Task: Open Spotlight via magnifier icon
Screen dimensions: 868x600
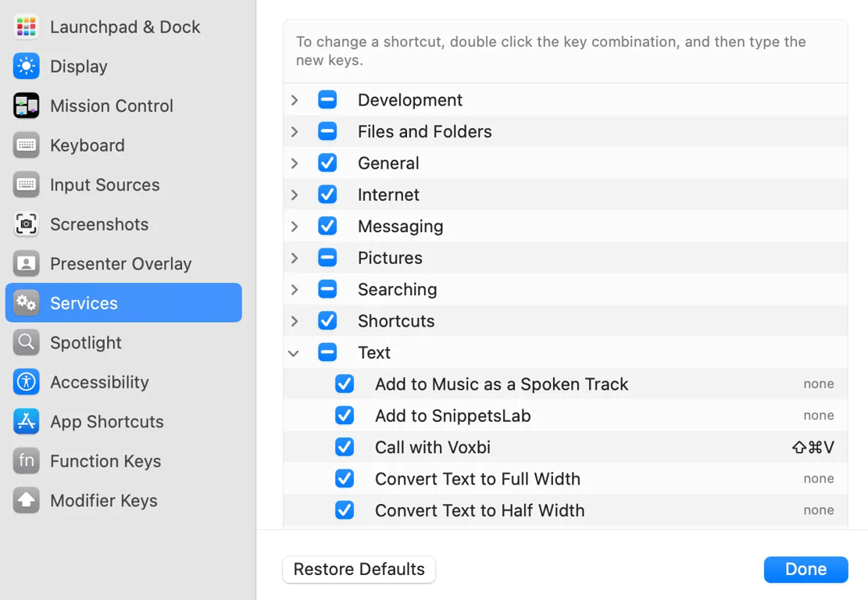Action: point(26,342)
